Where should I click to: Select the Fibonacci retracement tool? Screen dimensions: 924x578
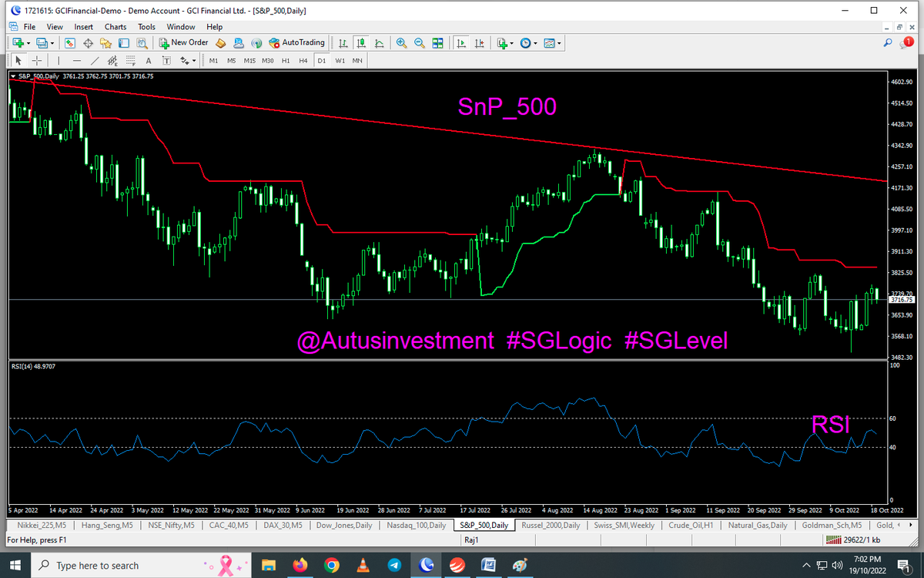click(130, 60)
